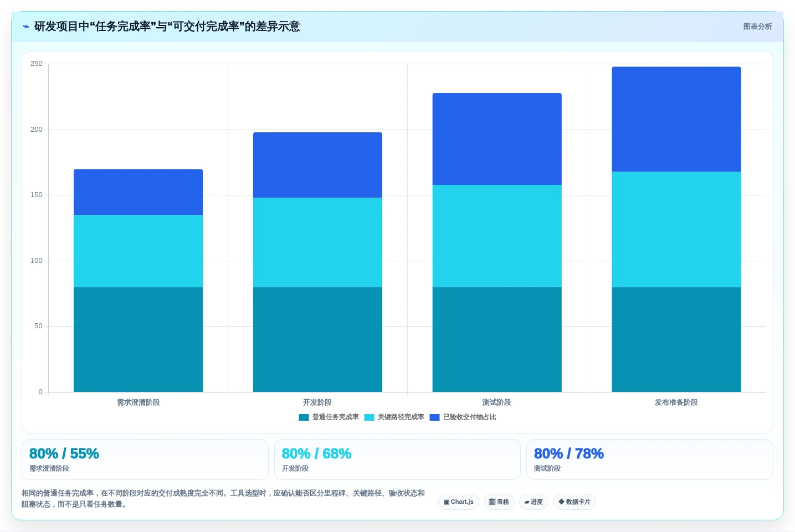
Task: Click the 150 y-axis value
Action: 37,195
